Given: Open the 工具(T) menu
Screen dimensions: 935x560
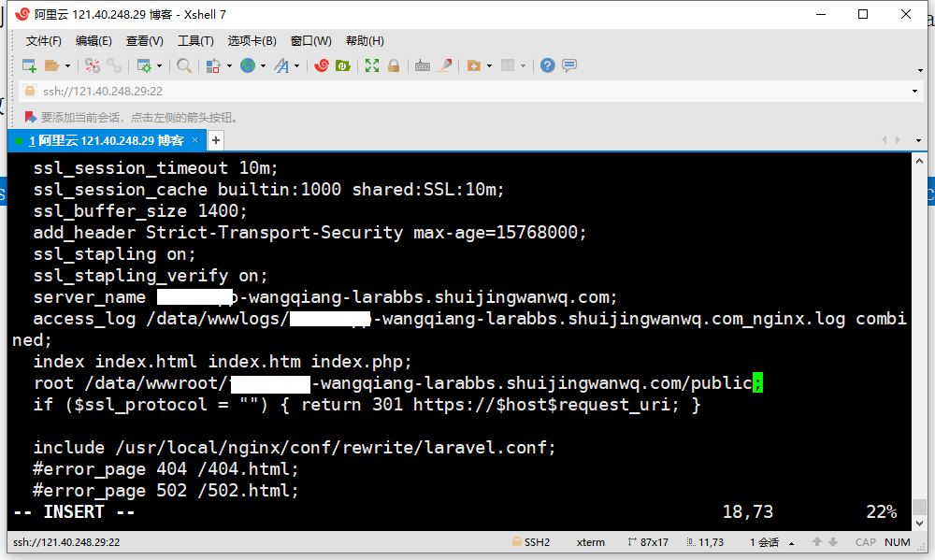Looking at the screenshot, I should pos(195,40).
